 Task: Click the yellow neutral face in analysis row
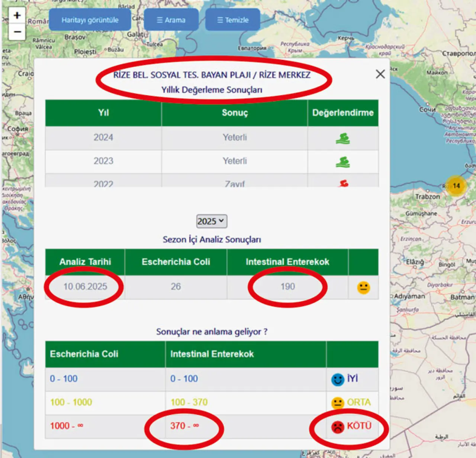[x=363, y=287]
